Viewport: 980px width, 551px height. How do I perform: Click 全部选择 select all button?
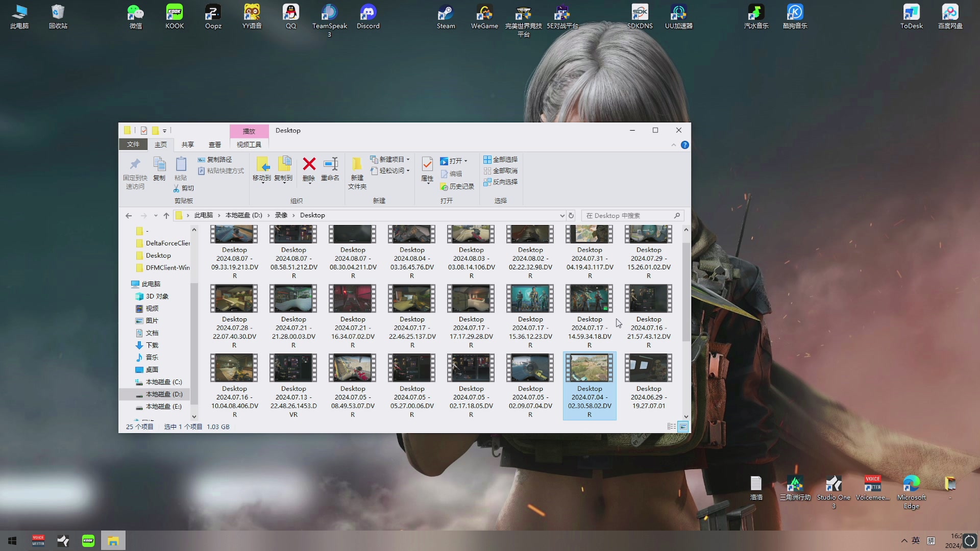tap(501, 159)
